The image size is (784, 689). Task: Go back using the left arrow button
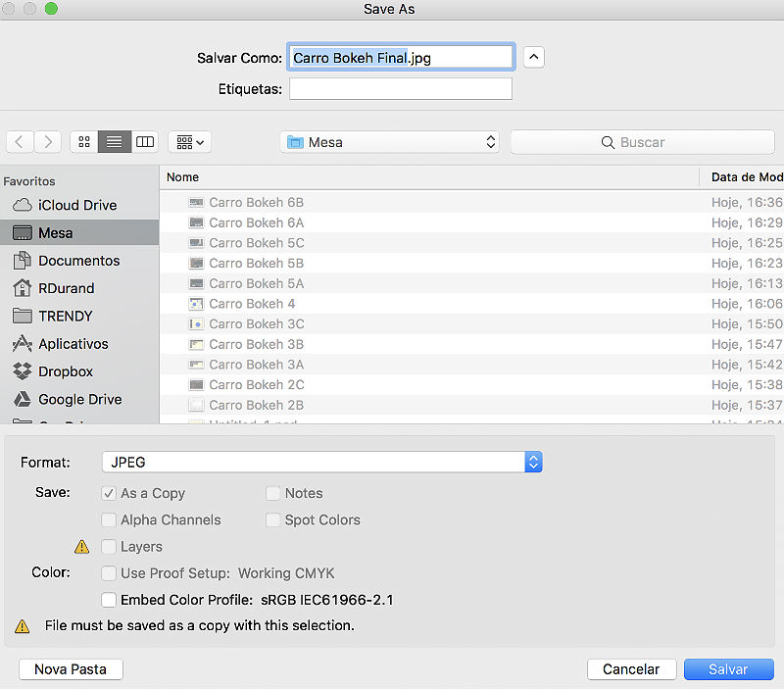pyautogui.click(x=20, y=142)
